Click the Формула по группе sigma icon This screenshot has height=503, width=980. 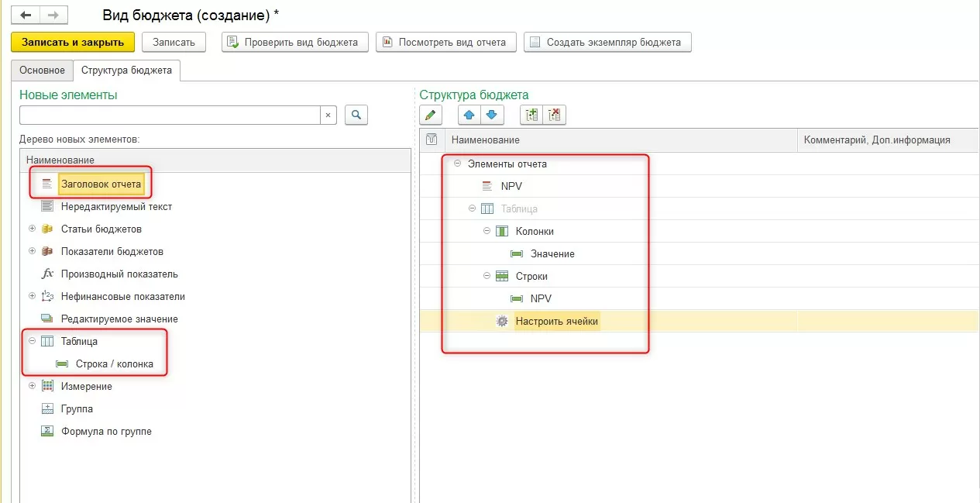tap(47, 431)
